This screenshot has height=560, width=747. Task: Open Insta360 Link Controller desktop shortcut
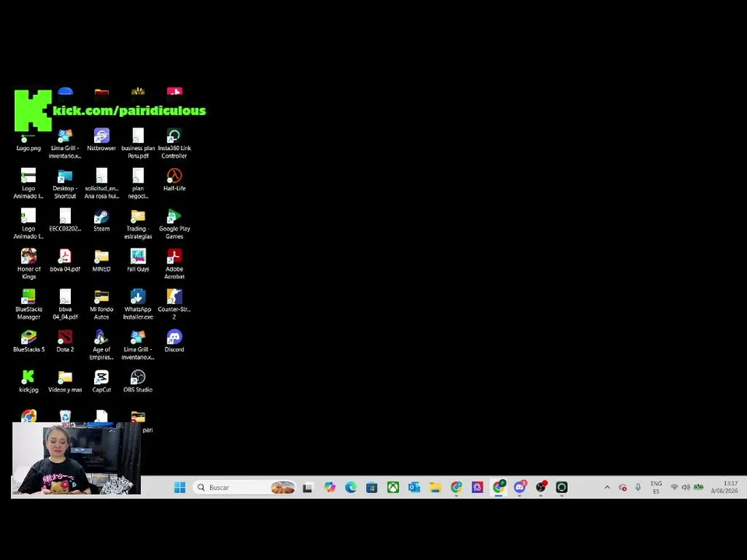tap(174, 143)
